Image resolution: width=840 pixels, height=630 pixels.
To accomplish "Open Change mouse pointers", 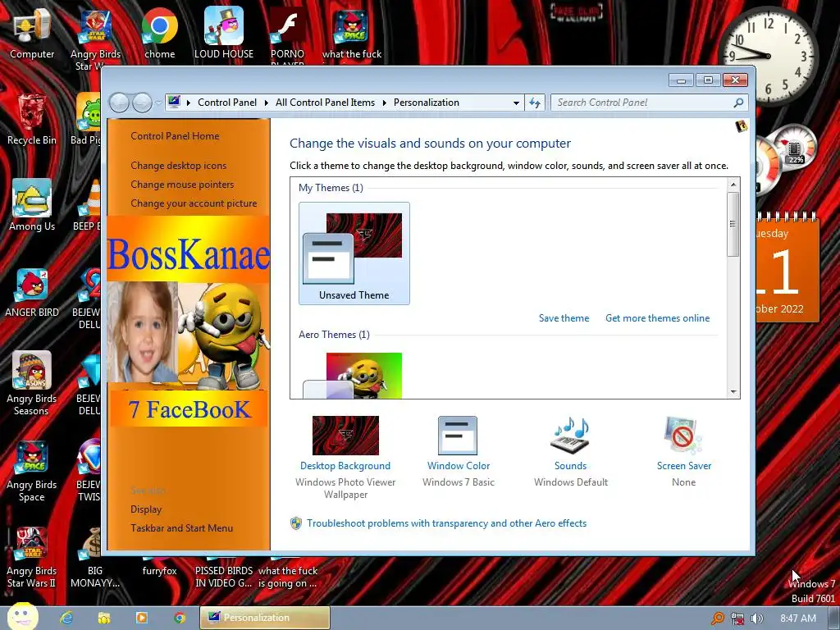I will click(x=182, y=185).
